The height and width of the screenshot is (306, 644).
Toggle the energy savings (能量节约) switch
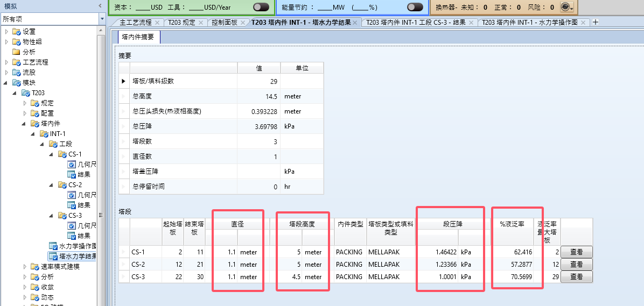[415, 7]
